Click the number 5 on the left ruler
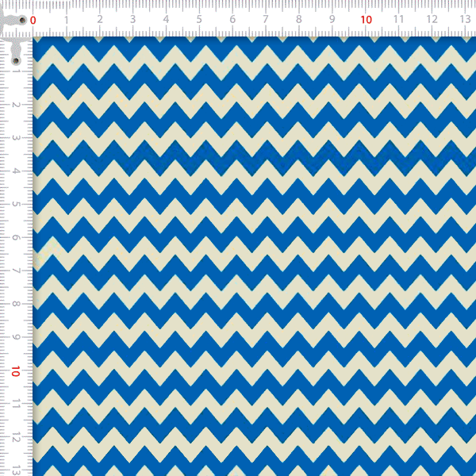This screenshot has height=476, width=476. [x=16, y=205]
